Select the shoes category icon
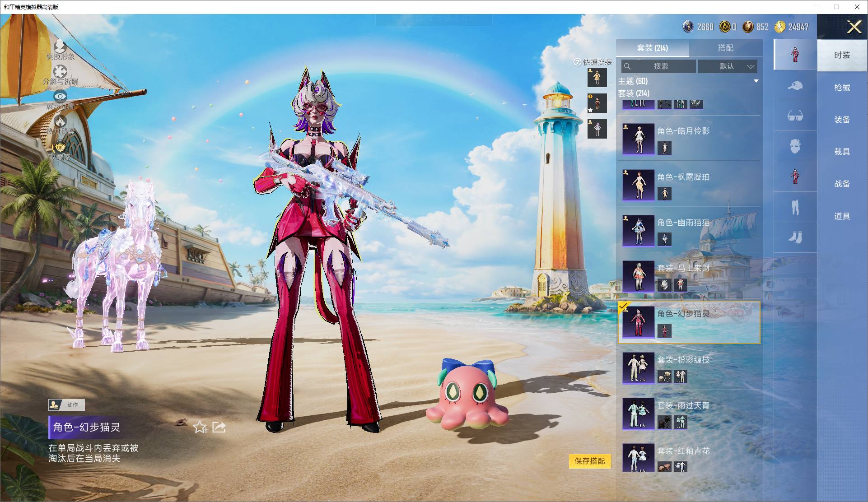The width and height of the screenshot is (868, 502). [x=795, y=237]
